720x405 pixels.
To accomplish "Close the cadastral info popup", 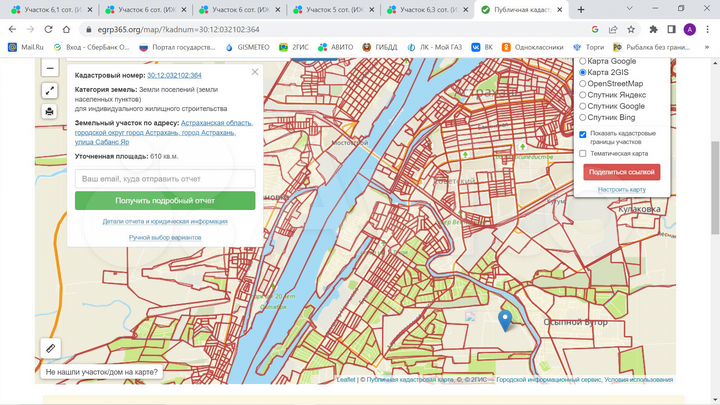I will (255, 72).
